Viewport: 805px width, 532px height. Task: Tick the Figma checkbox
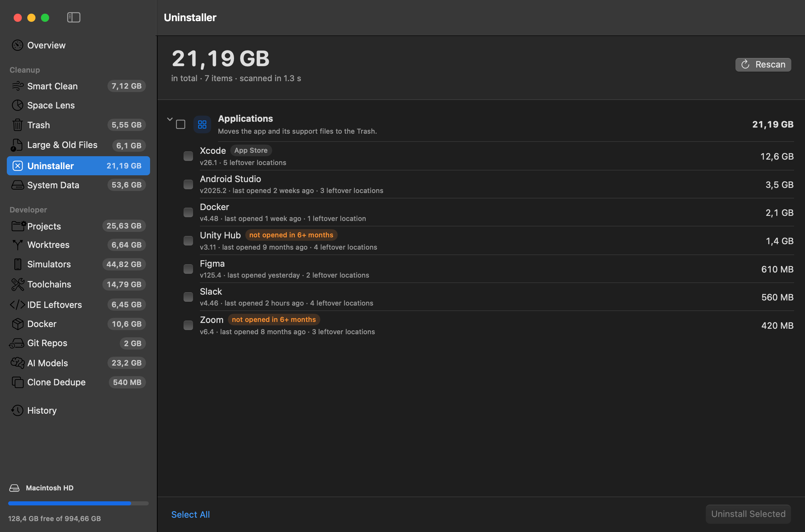tap(188, 269)
